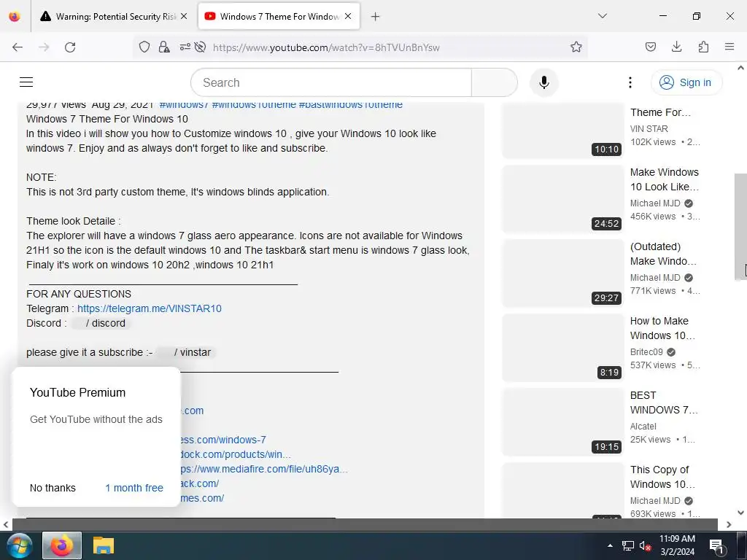Image resolution: width=747 pixels, height=560 pixels.
Task: Open Firefox View icon in tab bar
Action: tap(15, 17)
